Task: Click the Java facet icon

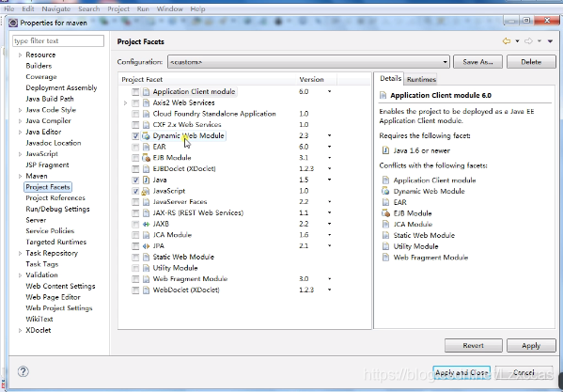Action: (146, 180)
